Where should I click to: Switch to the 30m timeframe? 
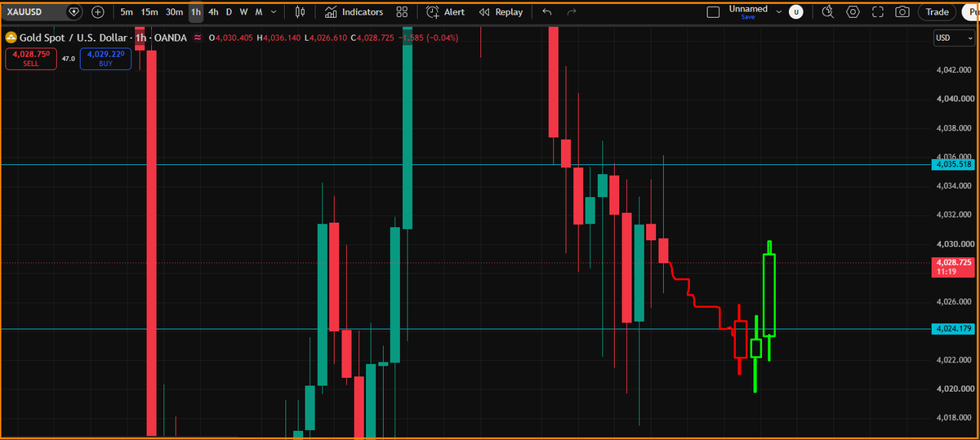174,12
